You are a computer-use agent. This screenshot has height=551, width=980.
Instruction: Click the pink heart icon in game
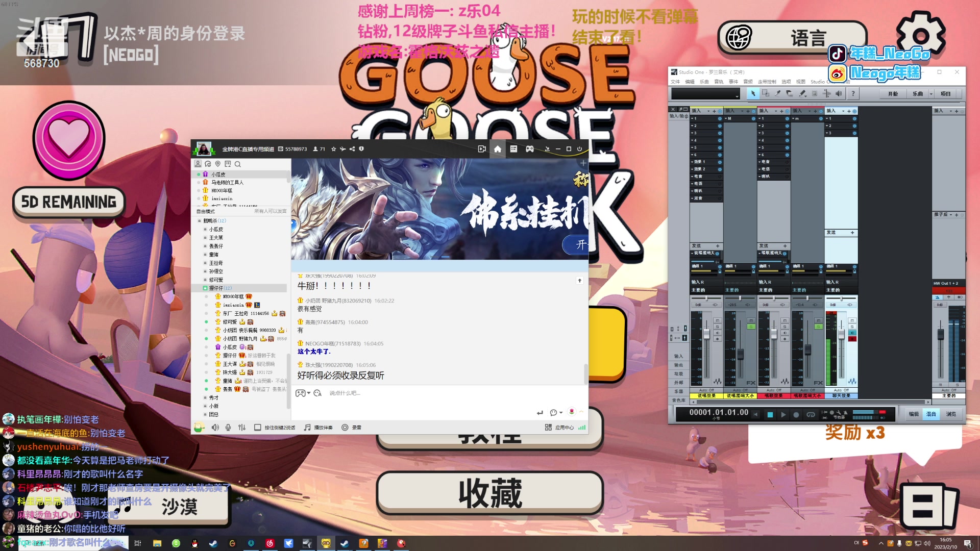[x=69, y=140]
